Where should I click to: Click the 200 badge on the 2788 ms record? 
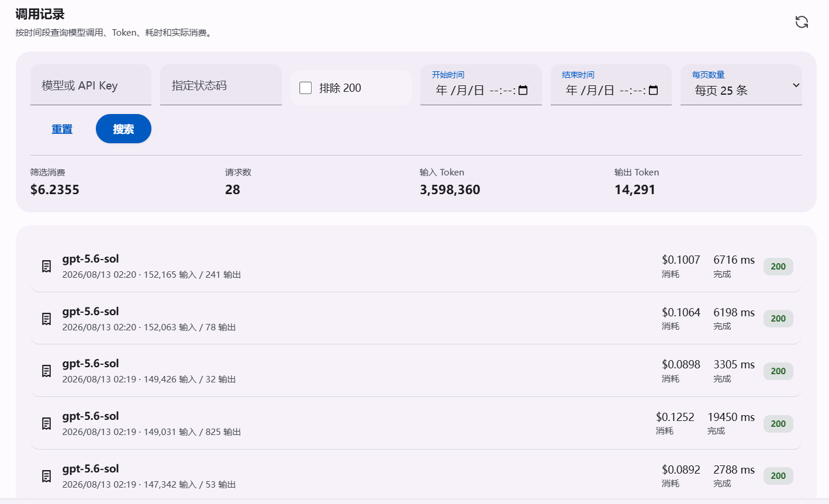tap(778, 476)
